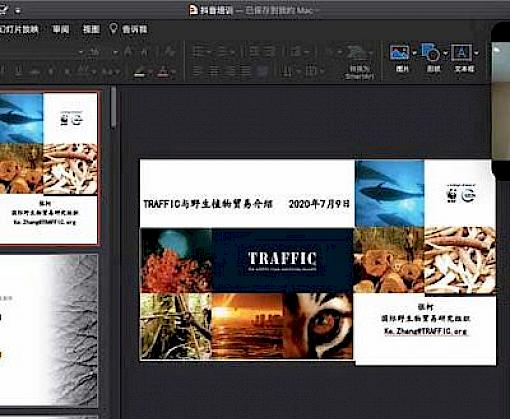
Task: Click the text highlight color button
Action: [140, 72]
